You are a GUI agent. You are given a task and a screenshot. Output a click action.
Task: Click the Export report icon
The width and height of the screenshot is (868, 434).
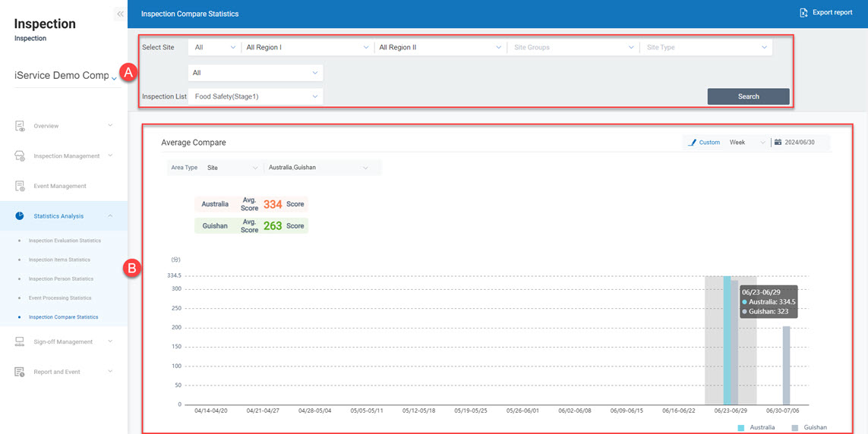(x=803, y=13)
